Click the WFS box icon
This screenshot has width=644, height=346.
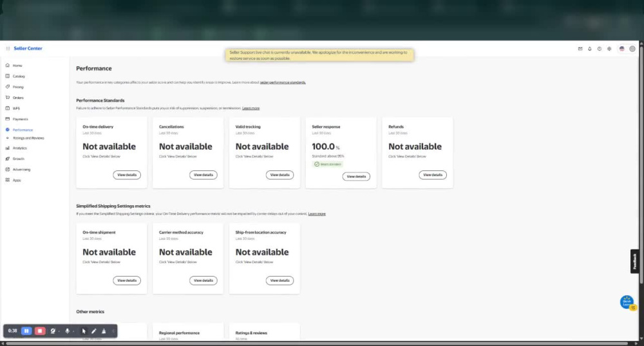pos(7,108)
